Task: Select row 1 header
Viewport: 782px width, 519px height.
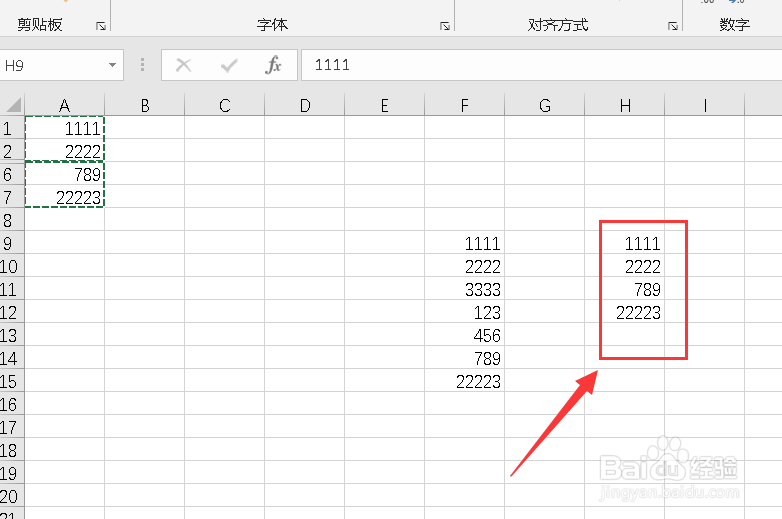Action: 12,128
